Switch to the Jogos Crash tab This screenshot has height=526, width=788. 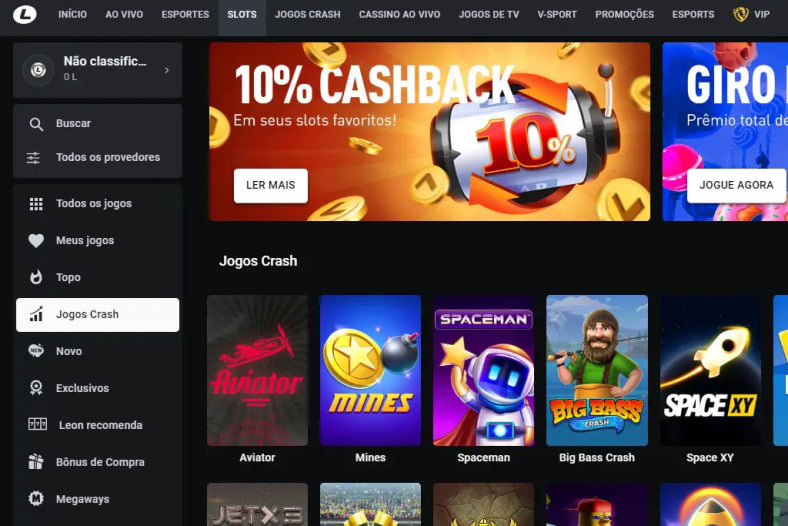coord(308,15)
